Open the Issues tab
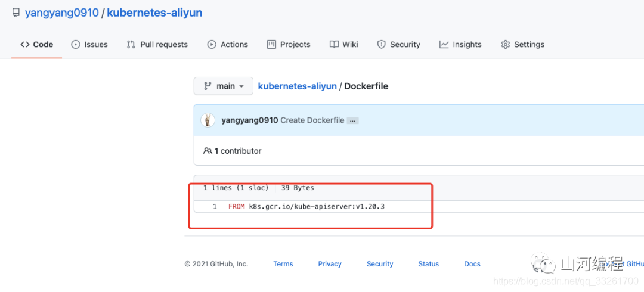 pos(89,44)
